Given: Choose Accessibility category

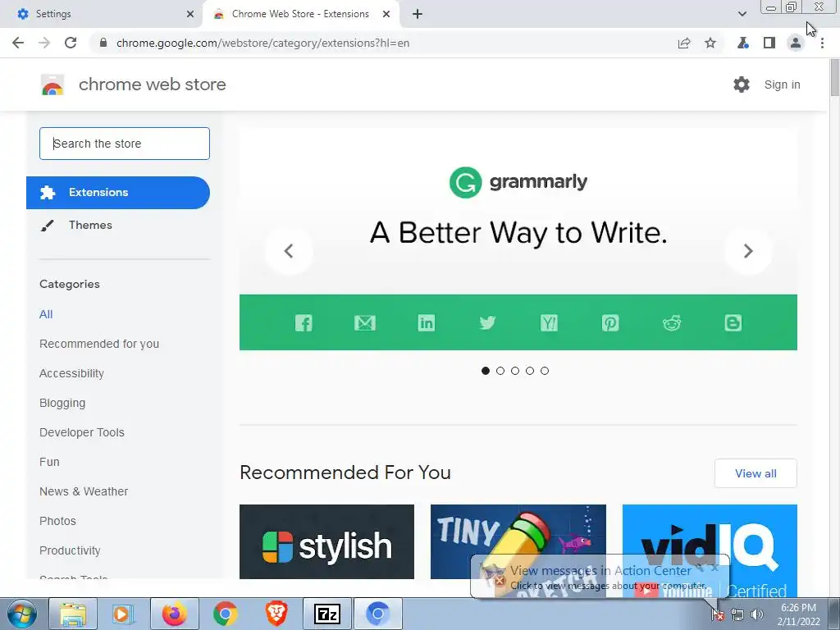Looking at the screenshot, I should tap(72, 373).
